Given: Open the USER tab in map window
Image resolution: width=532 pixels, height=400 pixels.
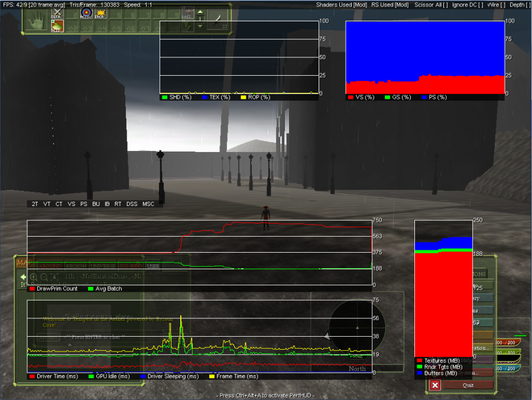Looking at the screenshot, I should (x=153, y=266).
